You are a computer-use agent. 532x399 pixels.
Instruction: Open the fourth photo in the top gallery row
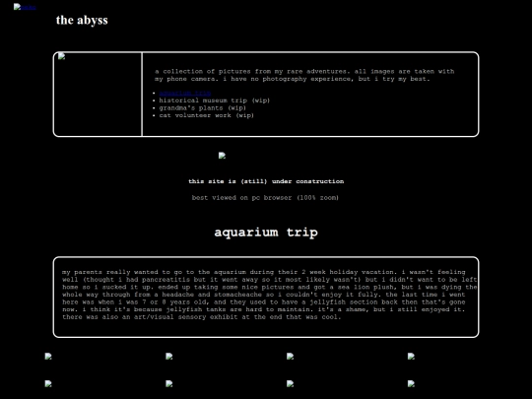(411, 357)
